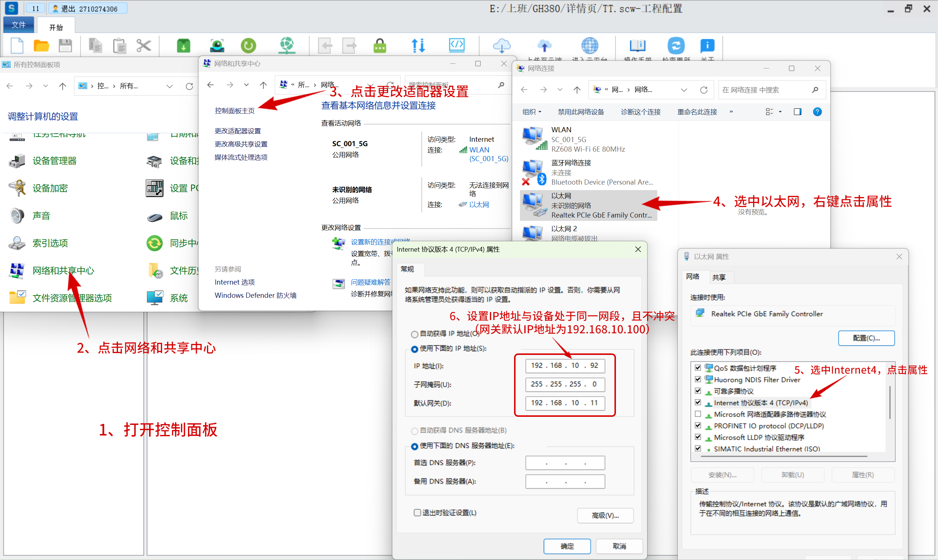Click the blue up-down arrows icon
Image resolution: width=938 pixels, height=560 pixels.
click(418, 46)
